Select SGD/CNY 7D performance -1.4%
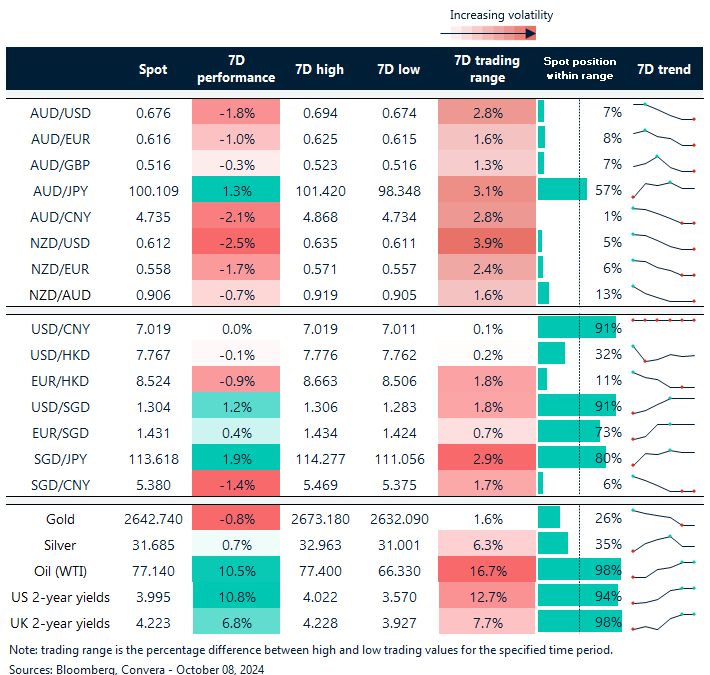This screenshot has height=675, width=710. coord(236,485)
